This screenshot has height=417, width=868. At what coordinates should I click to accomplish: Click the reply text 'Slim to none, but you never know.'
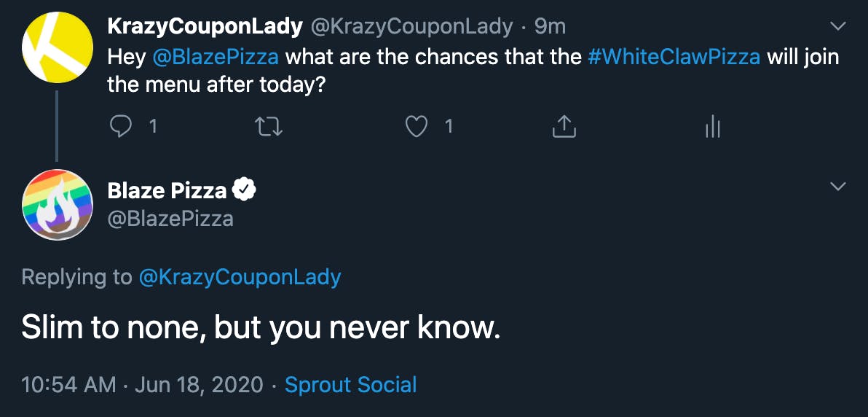(x=261, y=329)
